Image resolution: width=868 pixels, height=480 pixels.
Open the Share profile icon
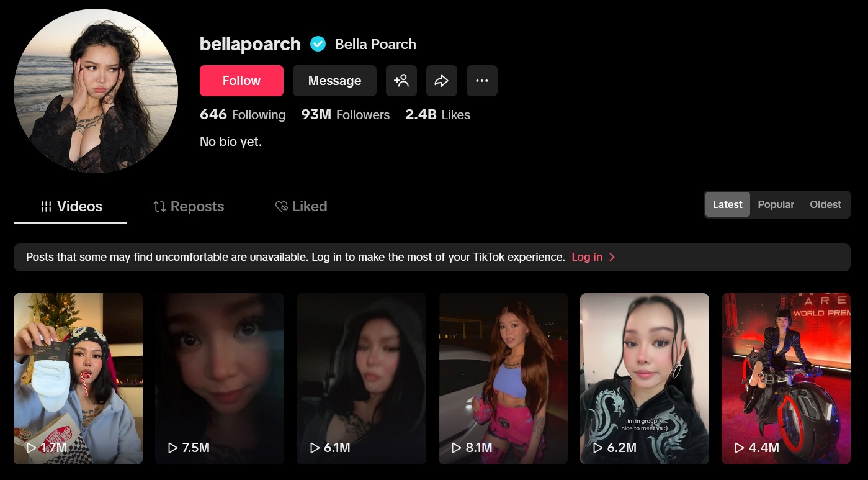click(442, 81)
